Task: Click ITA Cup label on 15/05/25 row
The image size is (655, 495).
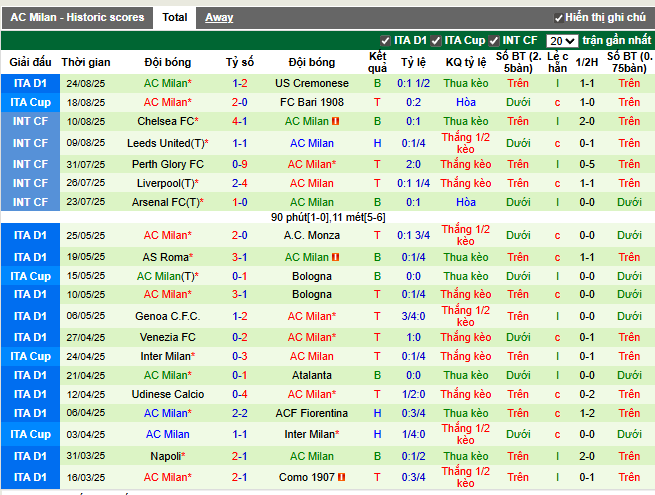Action: [30, 276]
